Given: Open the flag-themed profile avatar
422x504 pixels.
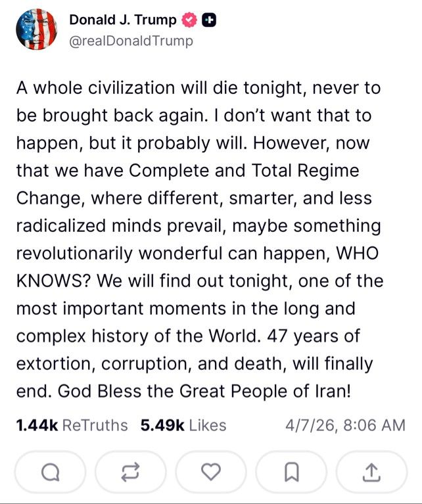Looking at the screenshot, I should (36, 30).
